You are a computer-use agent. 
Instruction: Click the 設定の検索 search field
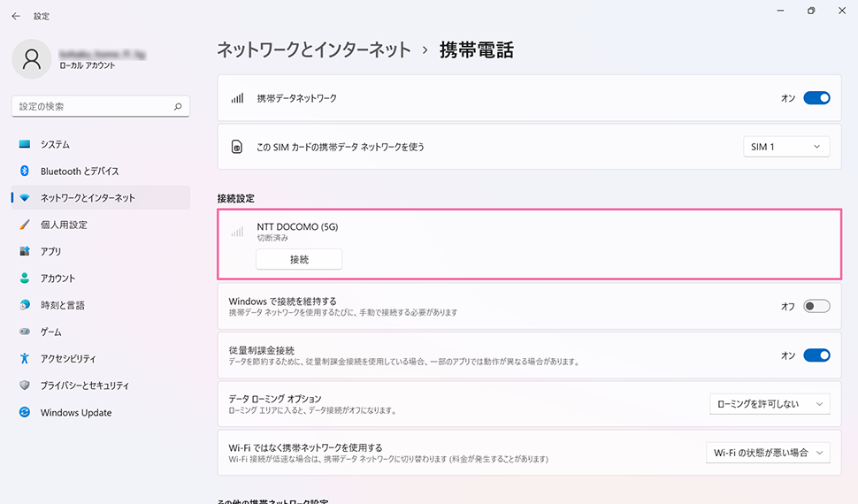point(93,107)
